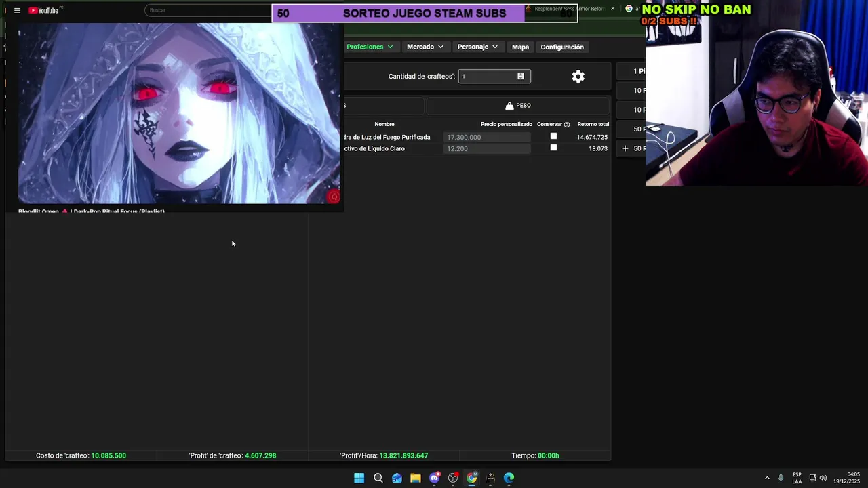Click the Conservar help question icon
This screenshot has width=868, height=488.
pyautogui.click(x=567, y=125)
